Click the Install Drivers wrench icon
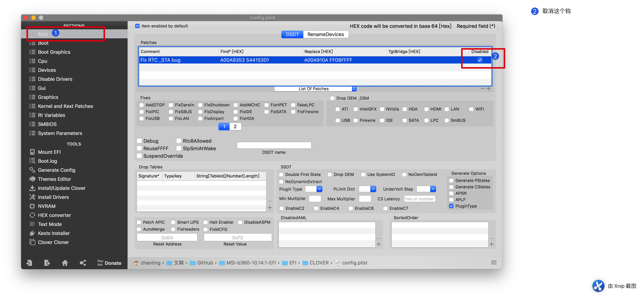The width and height of the screenshot is (644, 297). 32,197
